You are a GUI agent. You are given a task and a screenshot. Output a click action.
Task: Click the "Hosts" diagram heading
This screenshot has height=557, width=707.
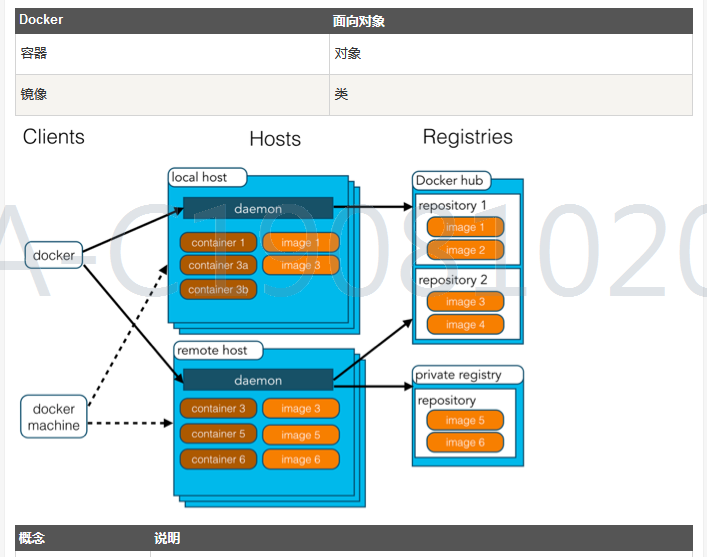[x=275, y=138]
